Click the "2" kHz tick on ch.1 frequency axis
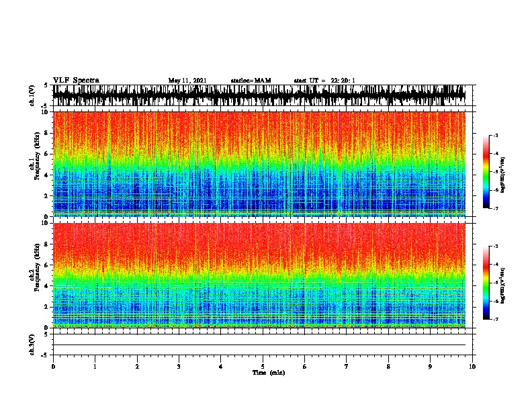The height and width of the screenshot is (411, 532). [47, 196]
